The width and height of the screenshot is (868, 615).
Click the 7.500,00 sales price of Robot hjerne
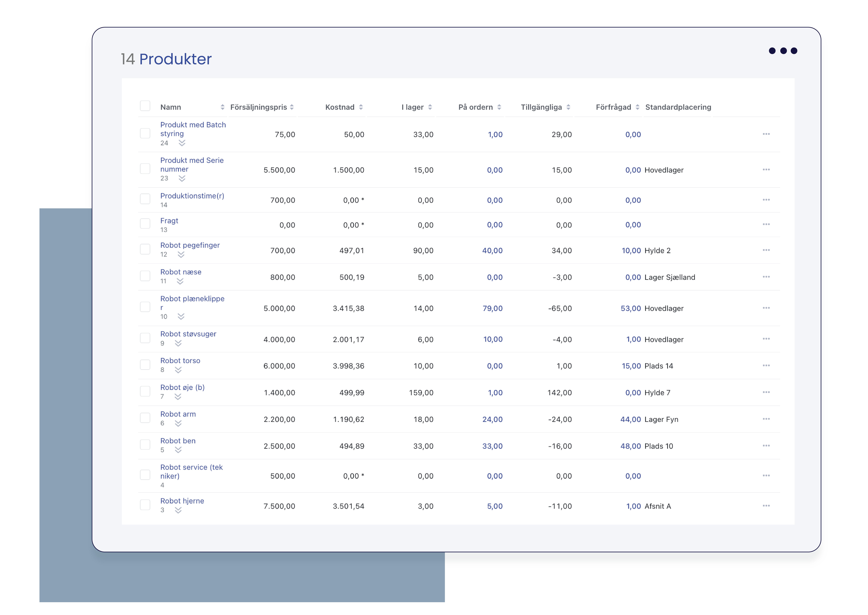pos(279,506)
